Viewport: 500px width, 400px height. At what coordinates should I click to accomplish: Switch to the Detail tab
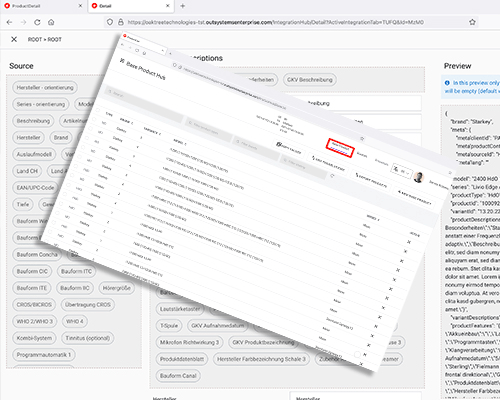[x=131, y=6]
